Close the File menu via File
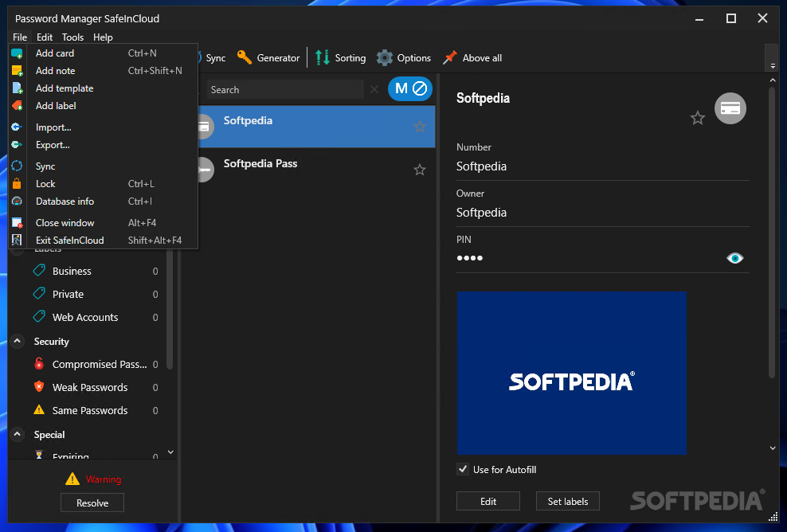 [20, 37]
